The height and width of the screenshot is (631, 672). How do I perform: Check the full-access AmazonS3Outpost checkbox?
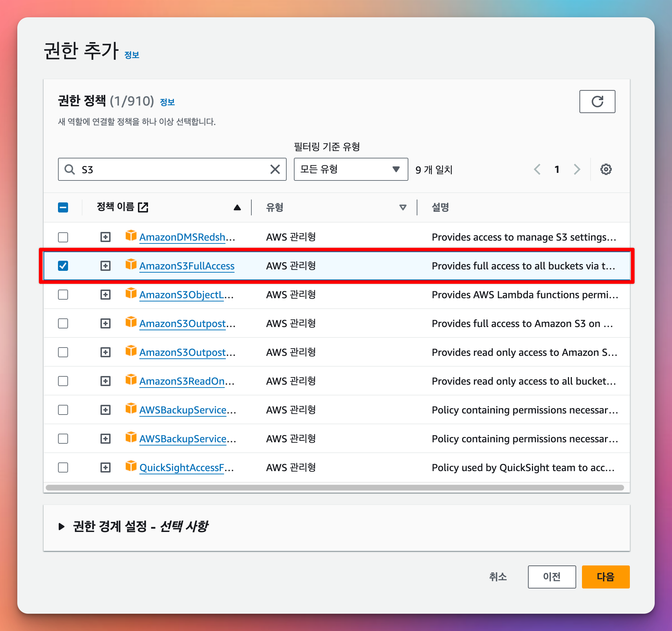pos(63,323)
